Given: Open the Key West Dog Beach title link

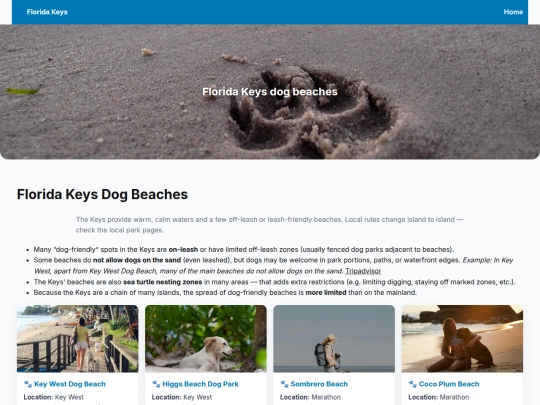Looking at the screenshot, I should click(70, 384).
